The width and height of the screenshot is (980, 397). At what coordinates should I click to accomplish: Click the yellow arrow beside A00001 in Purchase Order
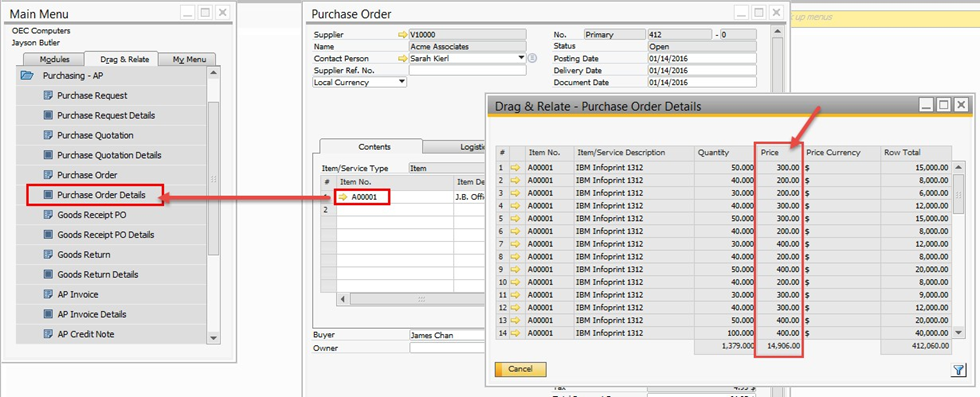[x=344, y=197]
